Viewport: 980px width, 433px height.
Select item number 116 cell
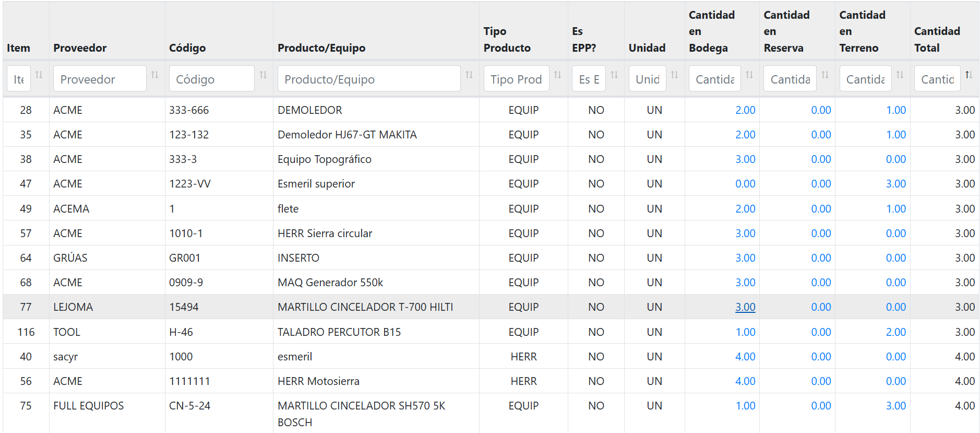pos(26,332)
